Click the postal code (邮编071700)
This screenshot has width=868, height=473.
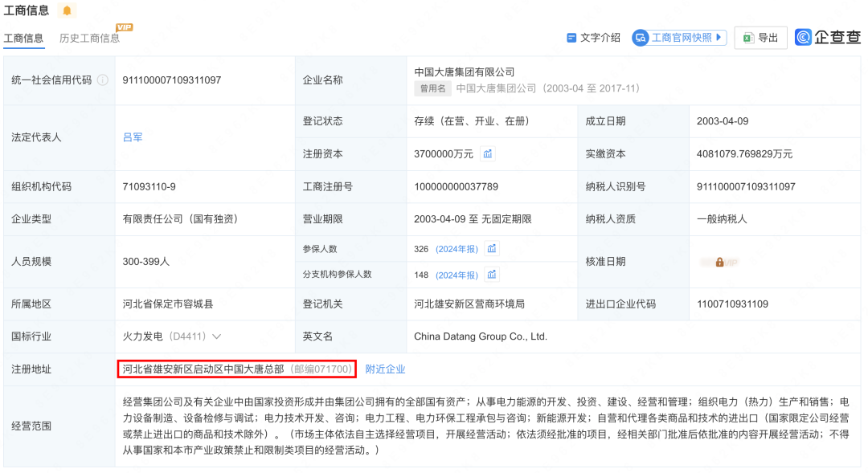tap(321, 369)
